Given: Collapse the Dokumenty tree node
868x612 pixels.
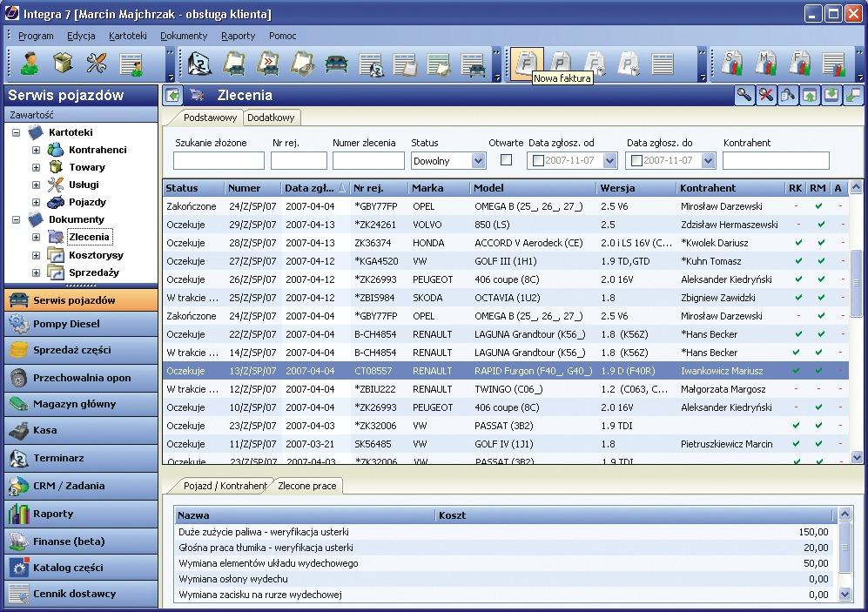Looking at the screenshot, I should pos(16,219).
